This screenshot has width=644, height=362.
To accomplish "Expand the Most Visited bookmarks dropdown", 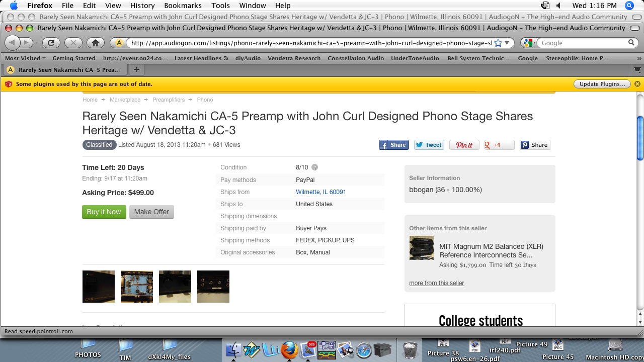I will (25, 58).
